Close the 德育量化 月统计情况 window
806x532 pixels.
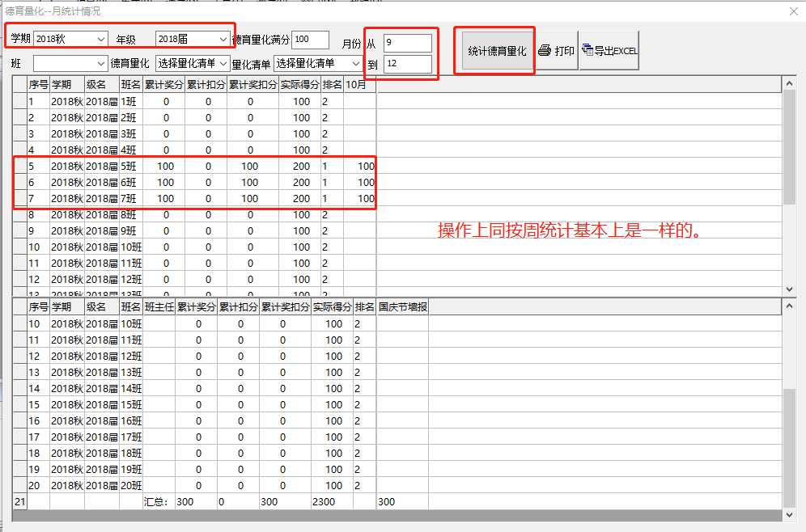click(793, 11)
